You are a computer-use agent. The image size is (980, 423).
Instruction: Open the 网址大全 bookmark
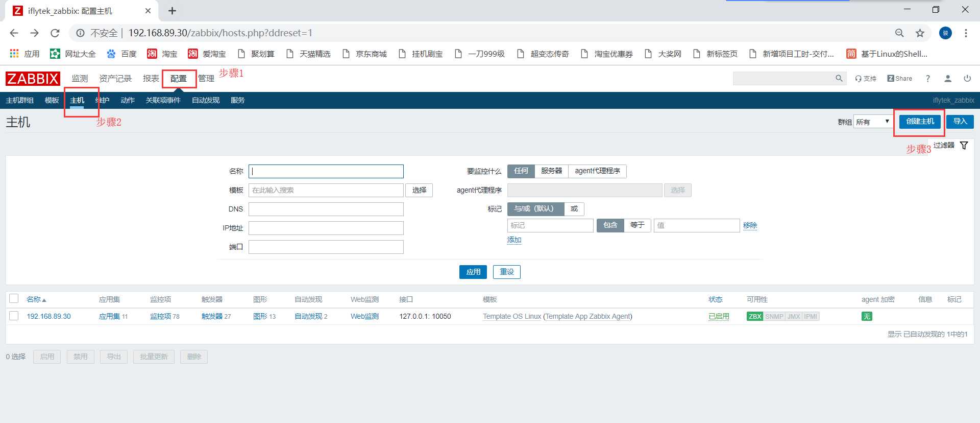(x=72, y=54)
